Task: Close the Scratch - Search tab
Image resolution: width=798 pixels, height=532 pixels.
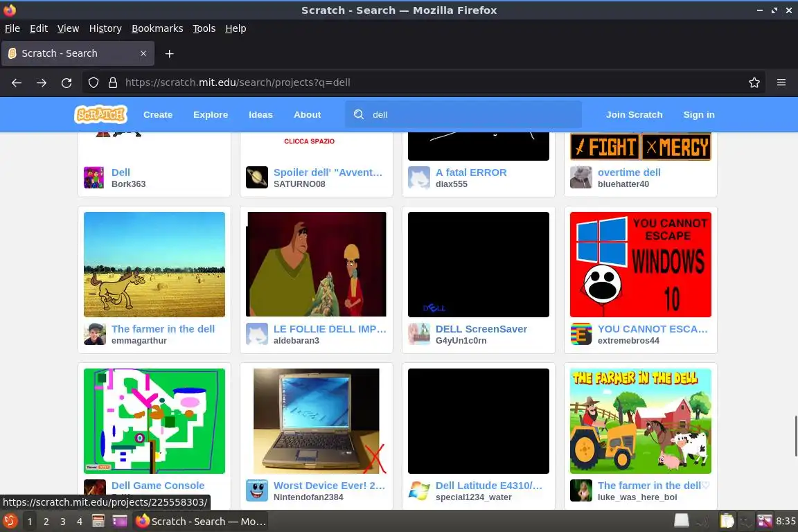Action: tap(143, 53)
